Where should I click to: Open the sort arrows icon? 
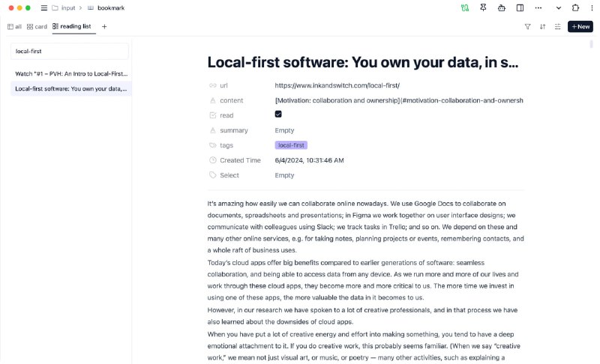tap(542, 27)
